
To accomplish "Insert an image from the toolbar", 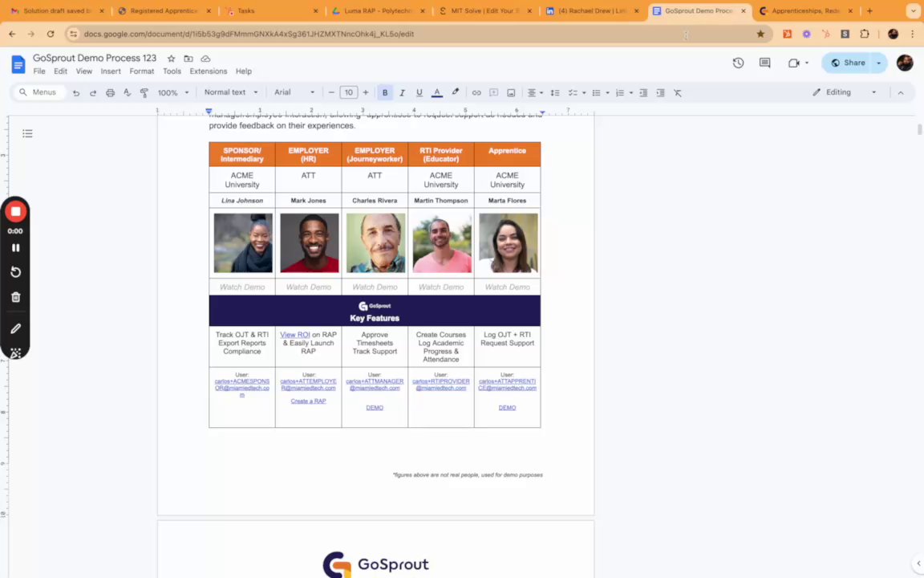I will [511, 92].
